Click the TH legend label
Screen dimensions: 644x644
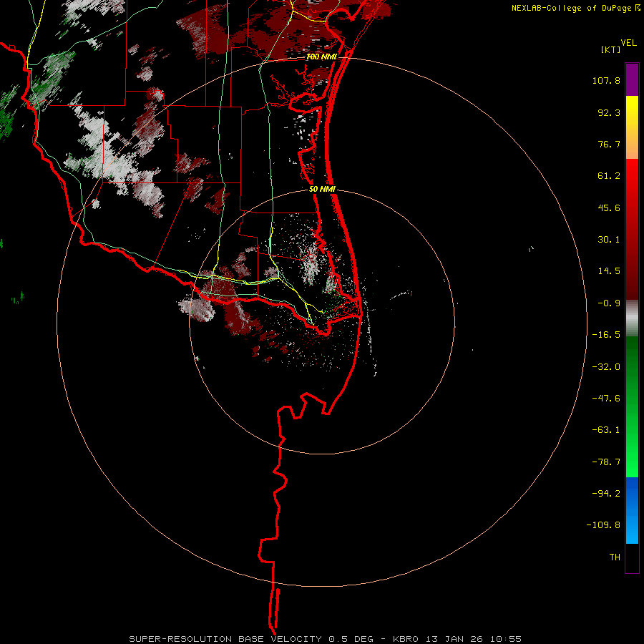tap(615, 557)
